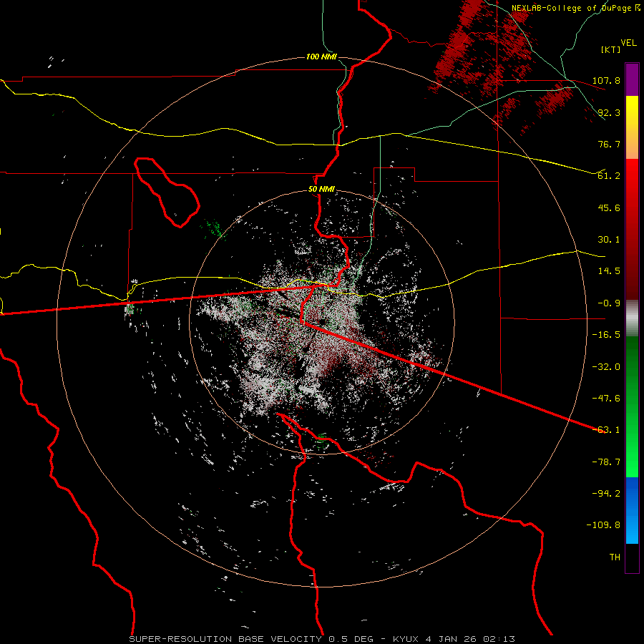Viewport: 644px width, 644px height.
Task: Click the -109.8 velocity scale label
Action: pos(603,525)
